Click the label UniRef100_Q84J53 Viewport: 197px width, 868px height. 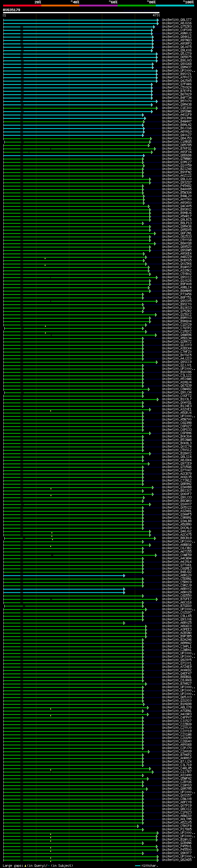177,138
